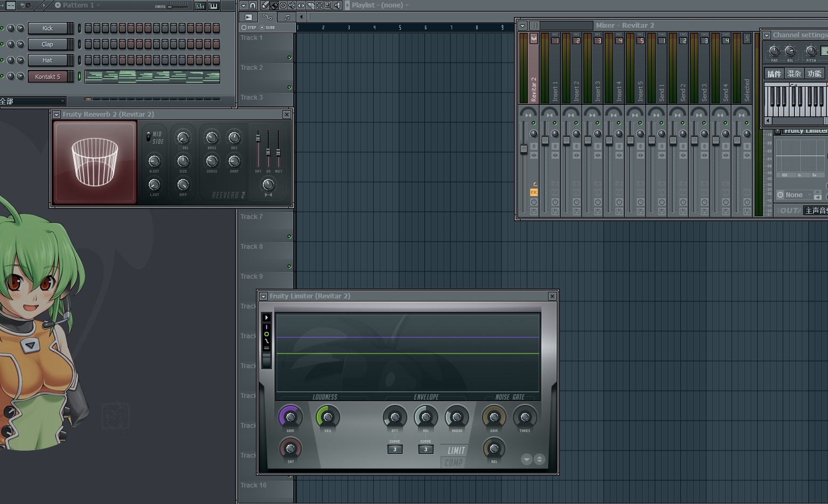The image size is (828, 504).
Task: Click the Hat channel button
Action: [48, 60]
